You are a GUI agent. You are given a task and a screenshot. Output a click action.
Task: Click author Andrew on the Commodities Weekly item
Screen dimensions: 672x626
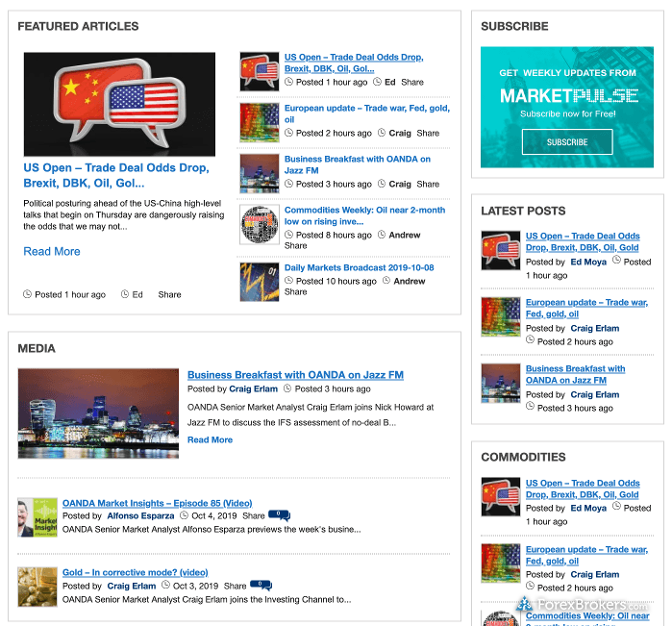click(405, 235)
